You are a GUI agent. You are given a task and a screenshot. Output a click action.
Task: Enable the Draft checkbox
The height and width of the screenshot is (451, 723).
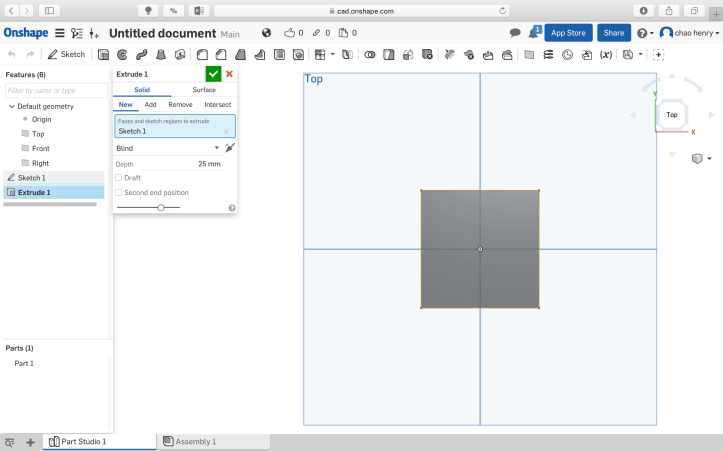(x=119, y=178)
